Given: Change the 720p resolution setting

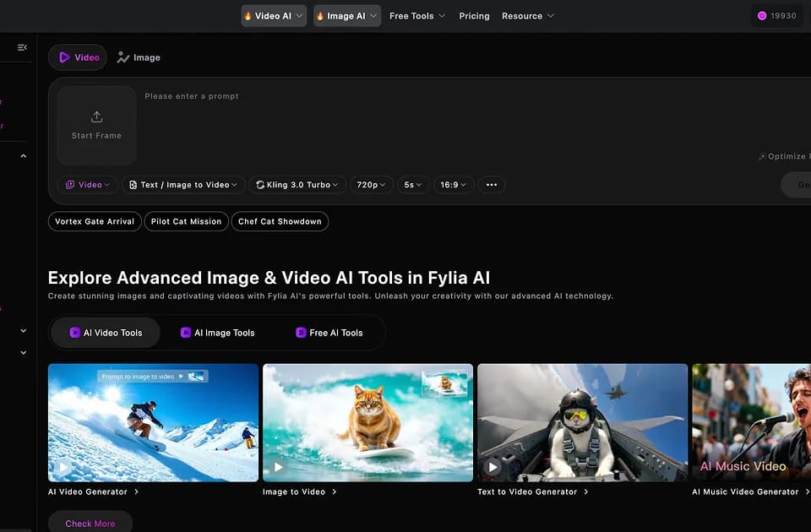Looking at the screenshot, I should click(x=372, y=185).
